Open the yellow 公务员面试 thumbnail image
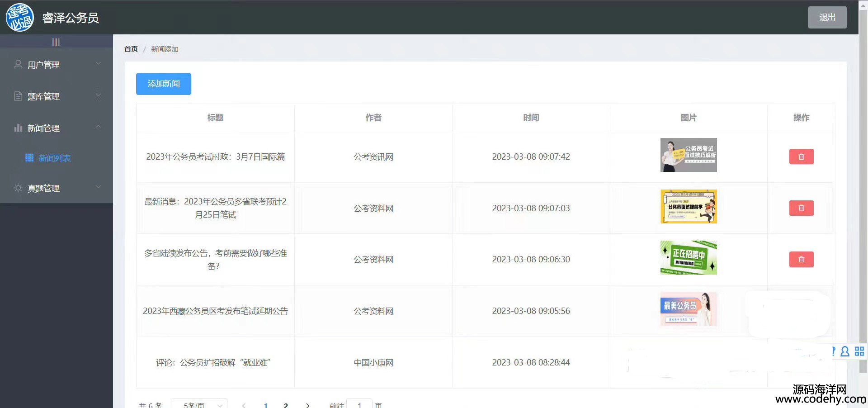This screenshot has width=868, height=408. click(x=689, y=206)
